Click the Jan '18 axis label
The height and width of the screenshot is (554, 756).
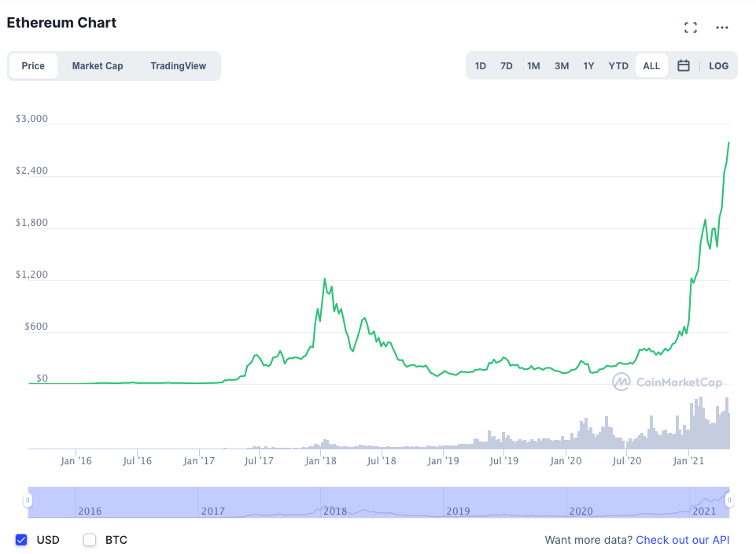pyautogui.click(x=321, y=461)
